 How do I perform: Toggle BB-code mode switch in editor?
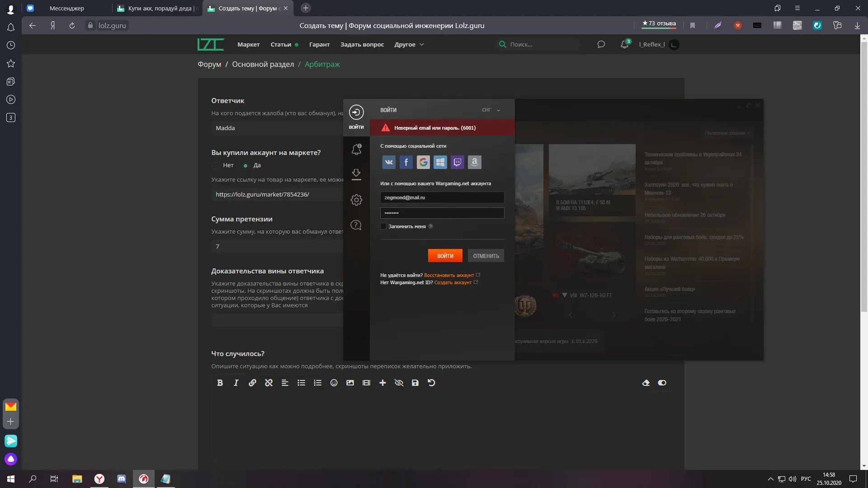pyautogui.click(x=662, y=383)
